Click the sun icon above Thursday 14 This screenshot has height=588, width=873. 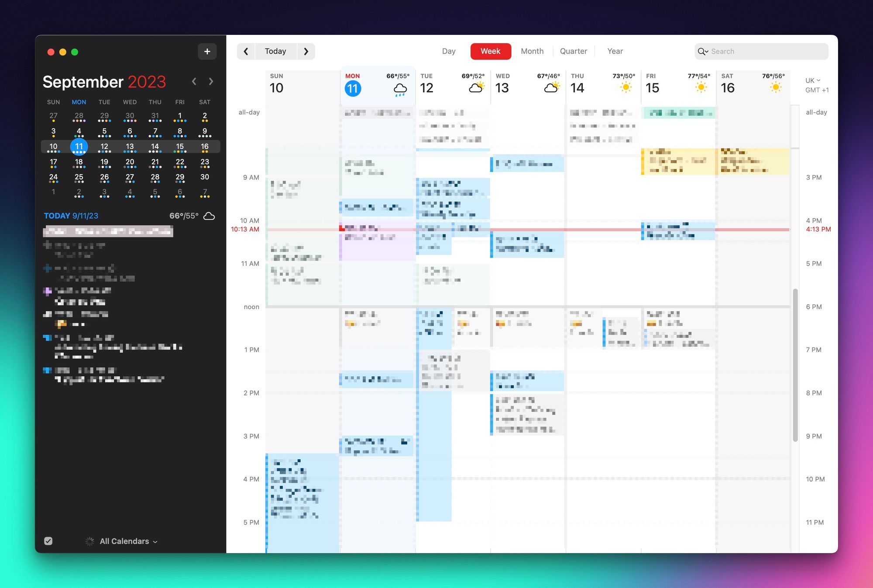click(626, 87)
